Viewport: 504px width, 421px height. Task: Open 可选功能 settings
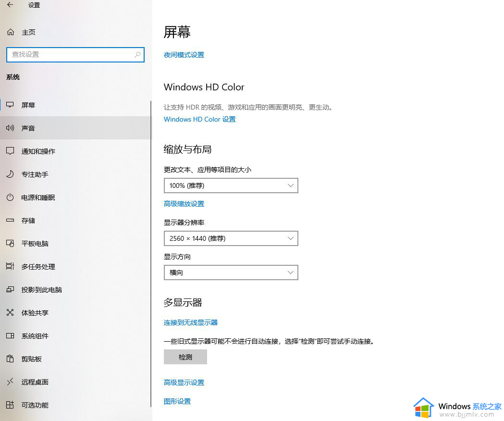pyautogui.click(x=75, y=405)
